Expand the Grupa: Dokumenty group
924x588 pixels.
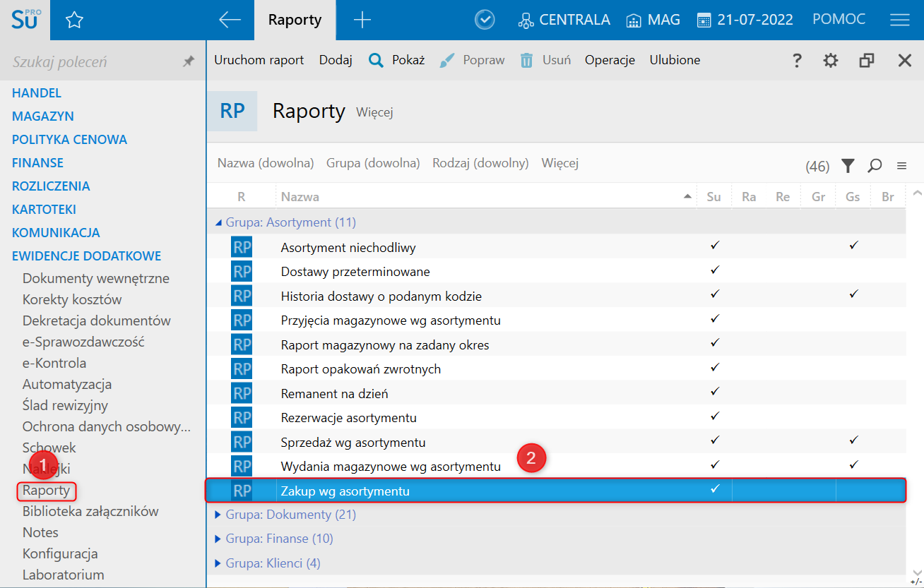(218, 515)
